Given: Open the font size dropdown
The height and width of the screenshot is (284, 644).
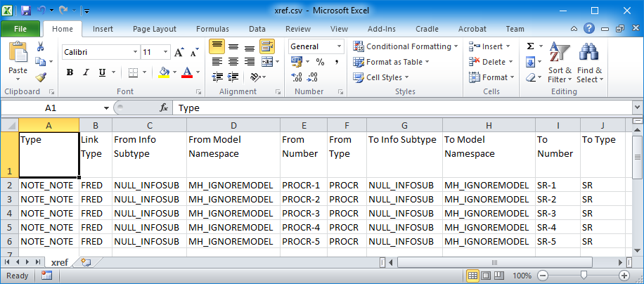Looking at the screenshot, I should coord(165,53).
